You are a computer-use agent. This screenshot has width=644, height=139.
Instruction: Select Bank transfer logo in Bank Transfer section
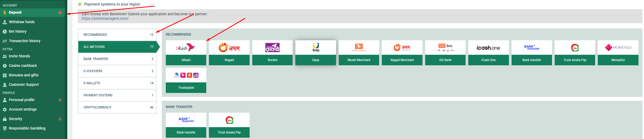[186, 120]
